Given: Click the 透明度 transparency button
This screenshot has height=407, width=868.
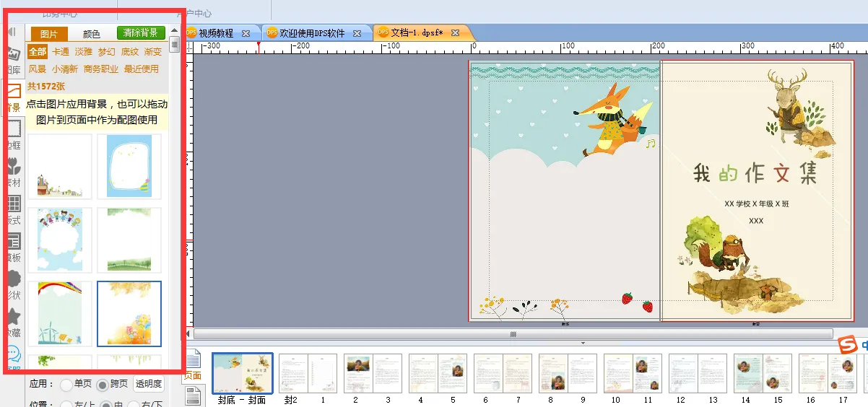Looking at the screenshot, I should (x=149, y=384).
